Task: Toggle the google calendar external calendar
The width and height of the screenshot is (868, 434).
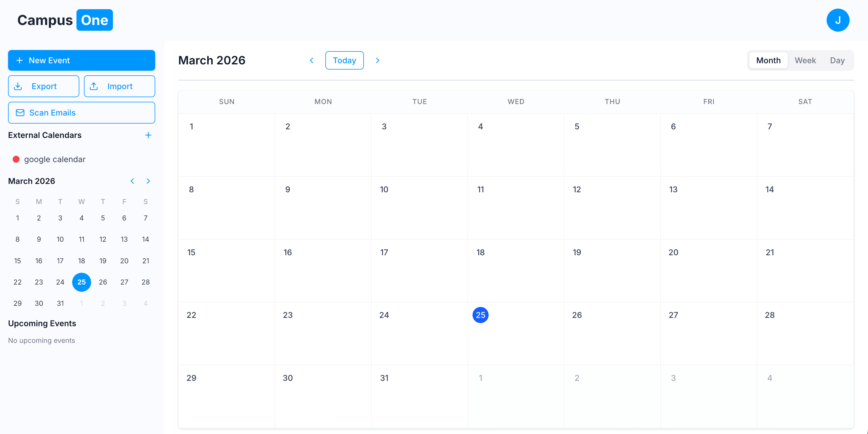Action: (x=55, y=159)
